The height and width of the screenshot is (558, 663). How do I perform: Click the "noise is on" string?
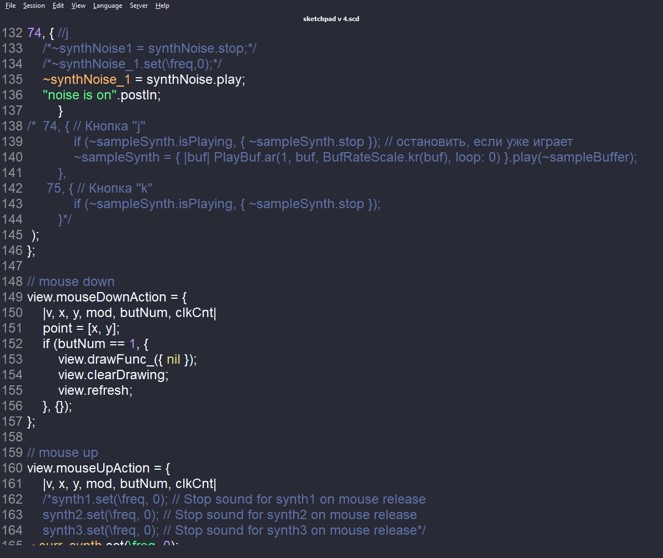coord(79,95)
